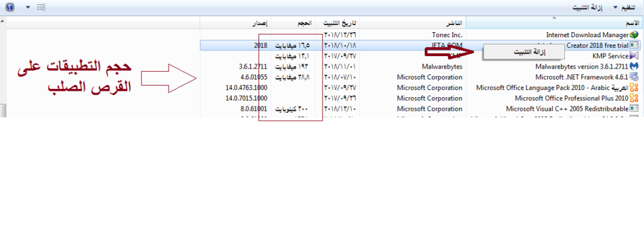This screenshot has height=230, width=644.
Task: Click the Office Professional Plus 2010 orange icon
Action: pos(634,98)
